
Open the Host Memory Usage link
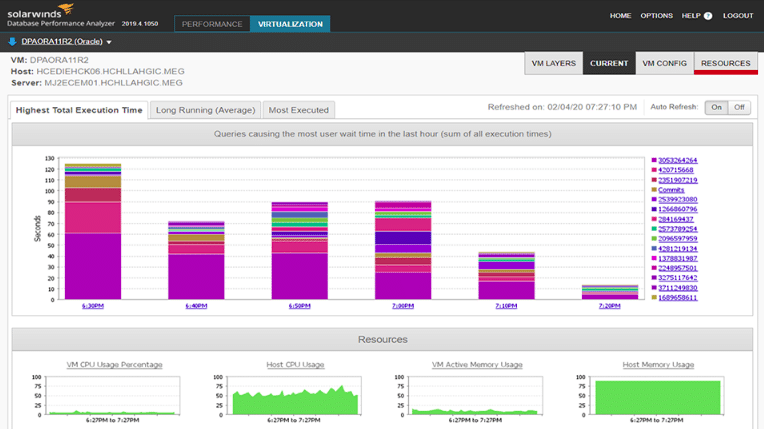[x=658, y=365]
